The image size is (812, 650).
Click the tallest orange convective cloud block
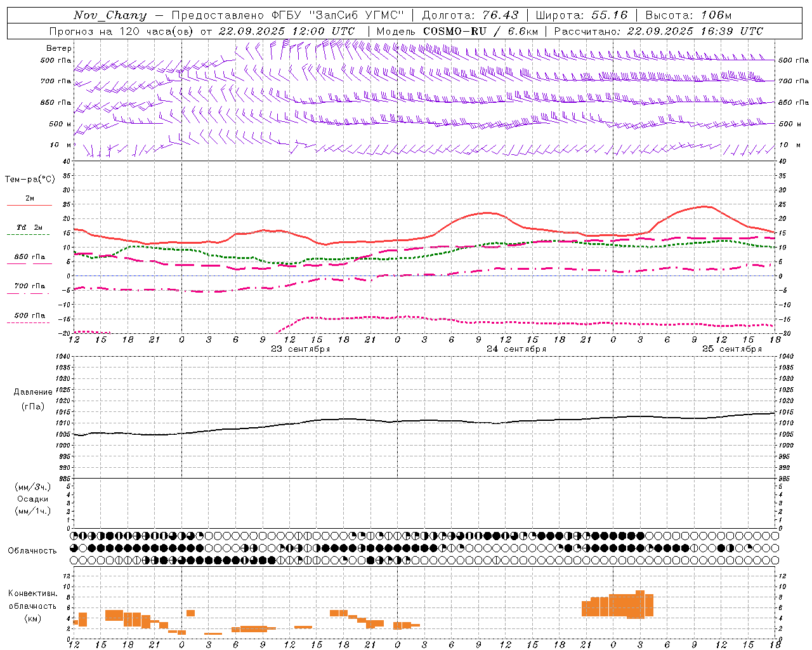click(639, 604)
